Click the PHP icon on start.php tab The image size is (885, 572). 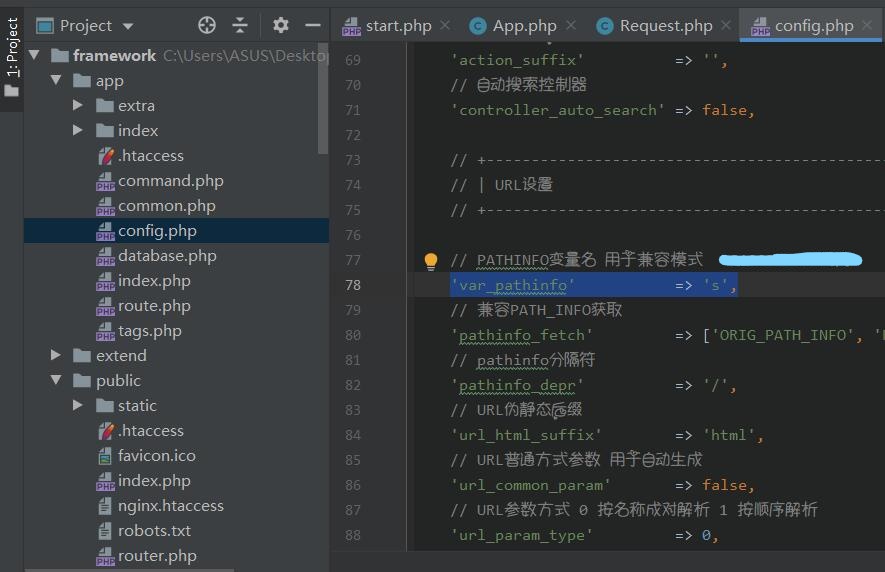pyautogui.click(x=351, y=26)
